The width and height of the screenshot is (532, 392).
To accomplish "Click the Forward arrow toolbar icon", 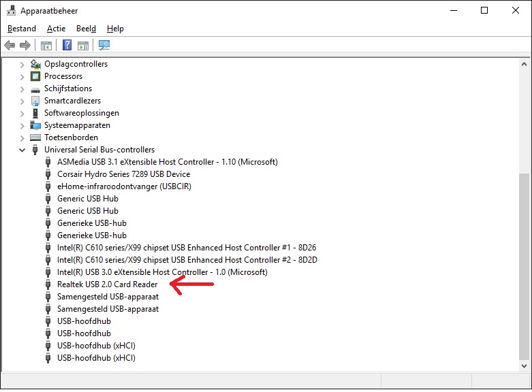I will click(25, 45).
